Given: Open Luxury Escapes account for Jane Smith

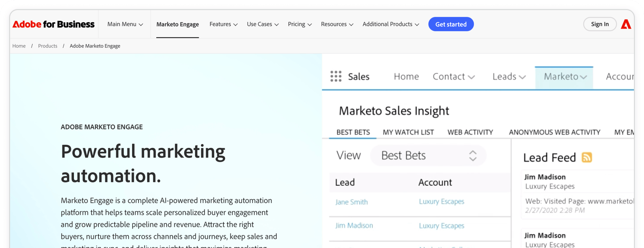Looking at the screenshot, I should pos(441,201).
